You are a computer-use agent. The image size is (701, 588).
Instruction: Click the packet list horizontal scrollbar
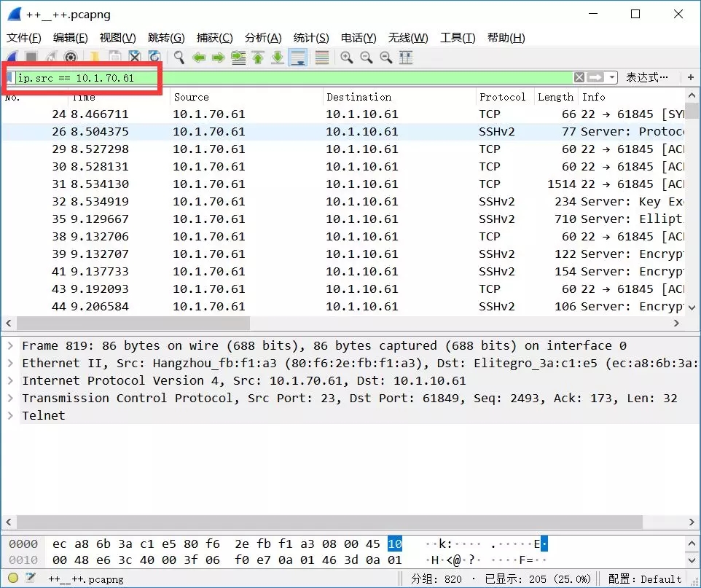coord(133,323)
